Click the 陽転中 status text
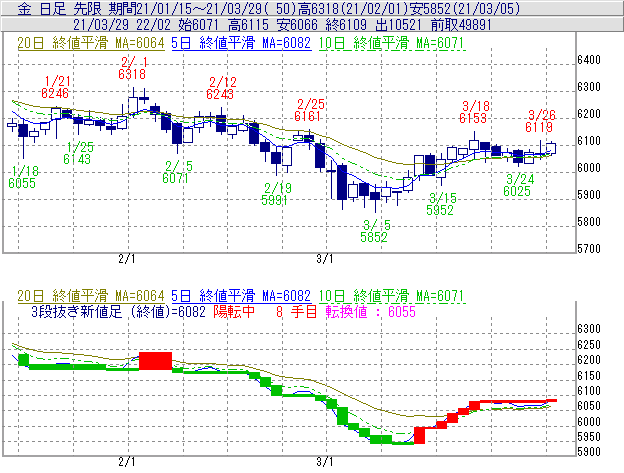624x473 pixels. [x=234, y=311]
